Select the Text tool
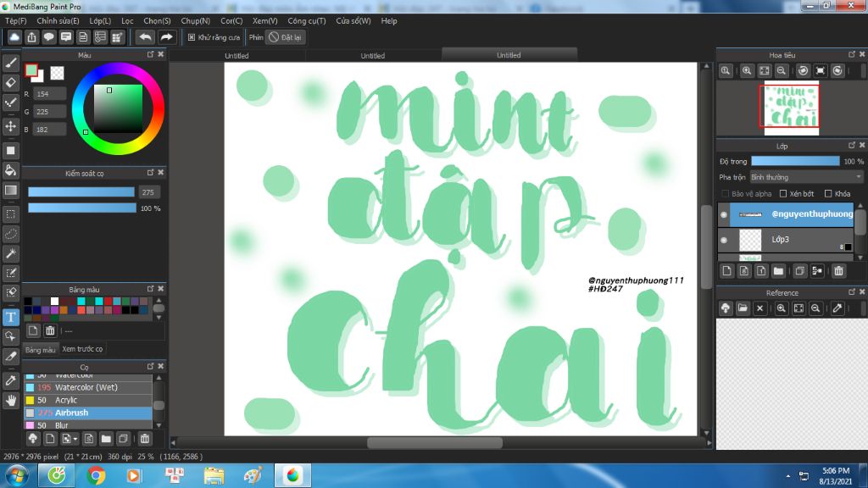Screen dimensions: 868x488 click(x=10, y=317)
